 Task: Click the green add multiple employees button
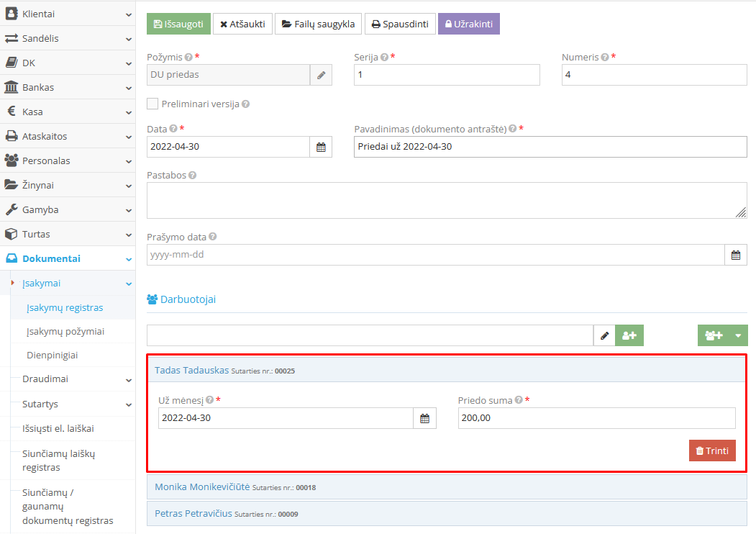[714, 335]
